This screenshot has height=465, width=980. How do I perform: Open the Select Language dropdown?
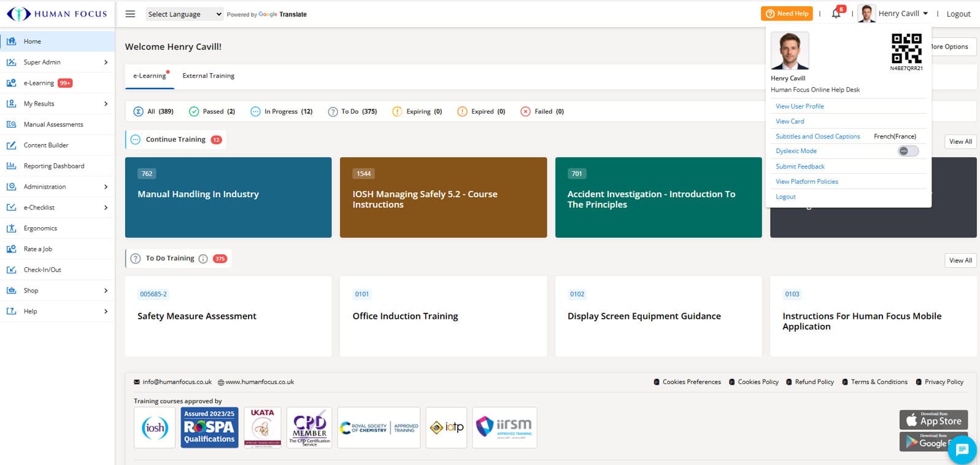pyautogui.click(x=185, y=14)
